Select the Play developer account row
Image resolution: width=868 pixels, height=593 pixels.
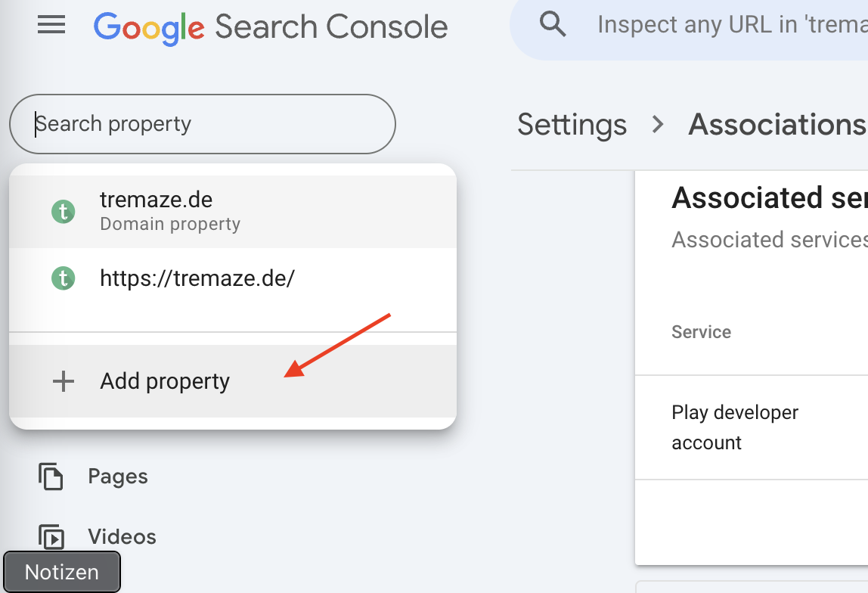[735, 427]
